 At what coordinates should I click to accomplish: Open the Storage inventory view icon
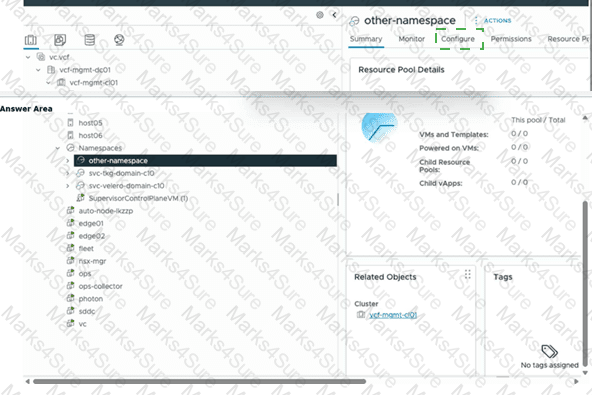[89, 40]
